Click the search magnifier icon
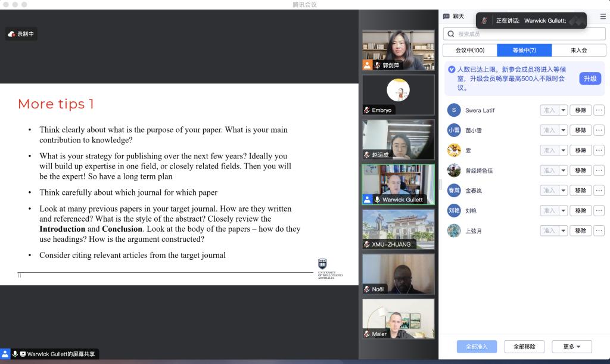 (x=451, y=34)
